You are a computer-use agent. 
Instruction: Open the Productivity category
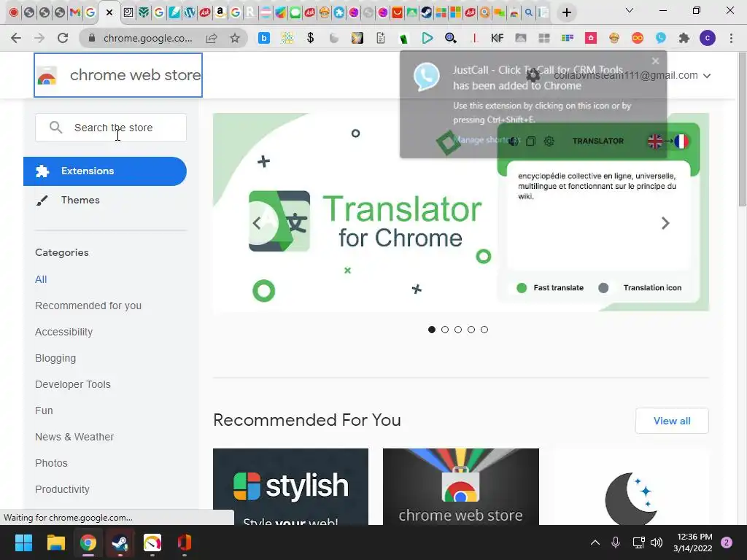[63, 489]
